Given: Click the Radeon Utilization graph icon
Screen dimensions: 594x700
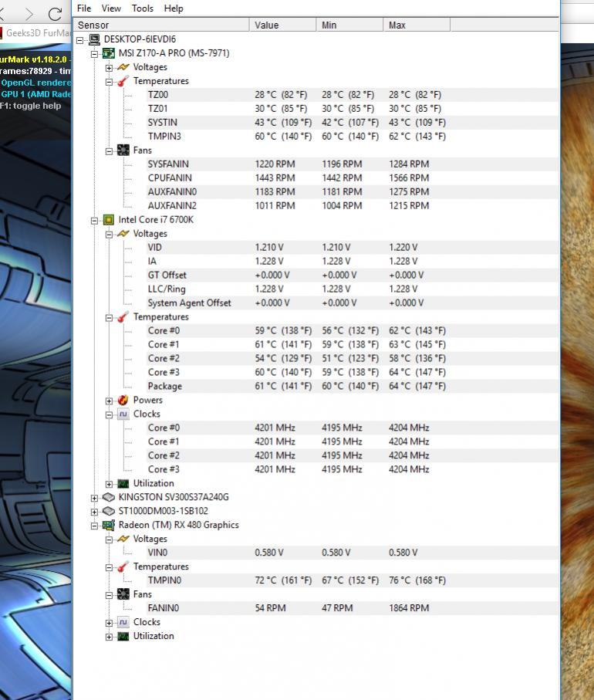Looking at the screenshot, I should click(x=123, y=636).
